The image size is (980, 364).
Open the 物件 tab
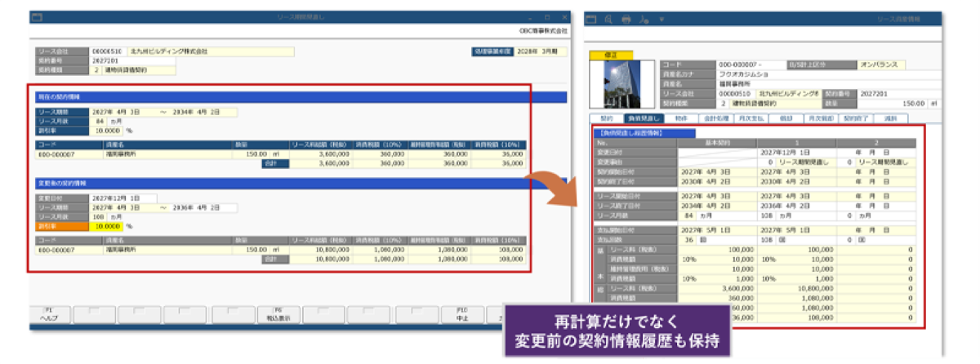681,118
